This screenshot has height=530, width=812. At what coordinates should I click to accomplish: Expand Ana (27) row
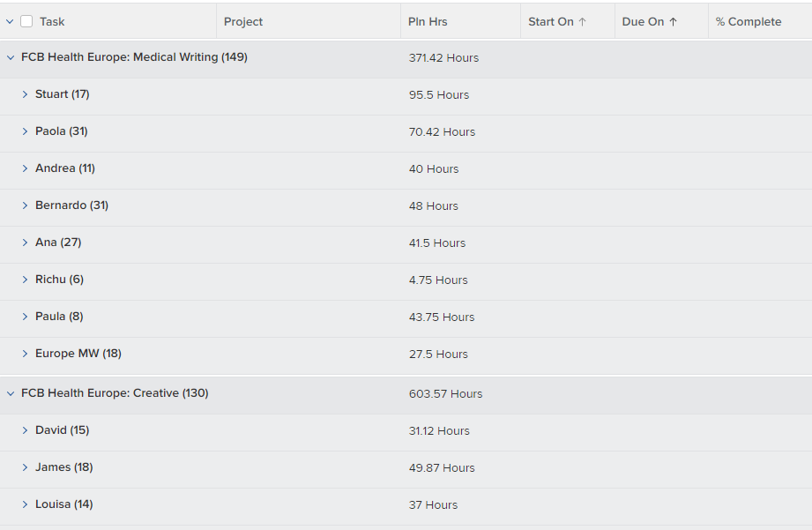tap(25, 243)
